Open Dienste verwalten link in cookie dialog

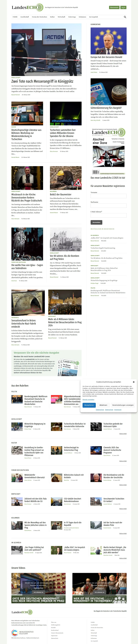88,399
